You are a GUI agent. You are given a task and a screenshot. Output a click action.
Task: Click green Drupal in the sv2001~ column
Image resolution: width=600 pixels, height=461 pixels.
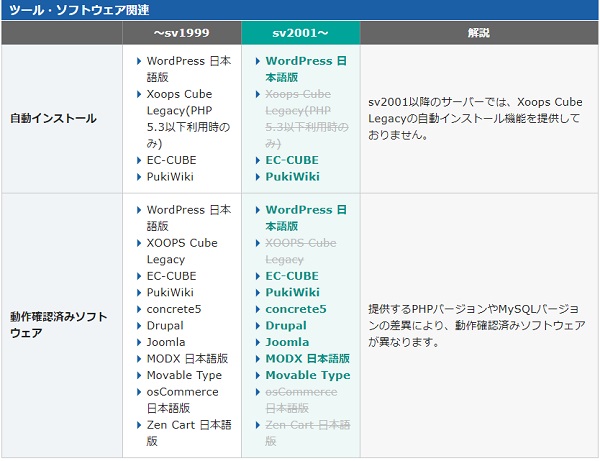[286, 326]
